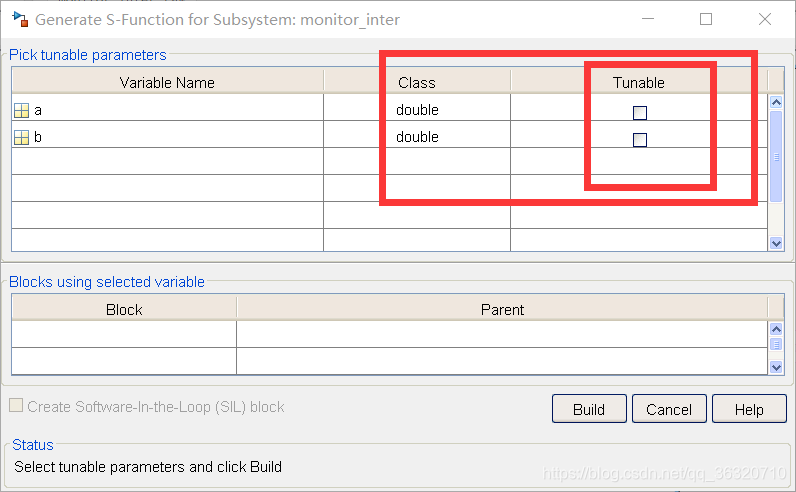This screenshot has height=492, width=796.
Task: Click down arrow of Blocks table scrollbar
Action: tap(776, 367)
